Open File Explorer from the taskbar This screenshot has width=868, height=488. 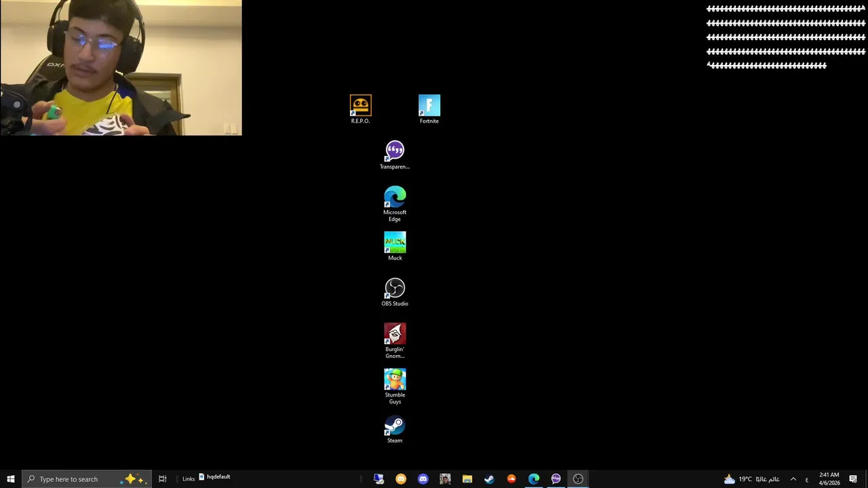tap(467, 479)
